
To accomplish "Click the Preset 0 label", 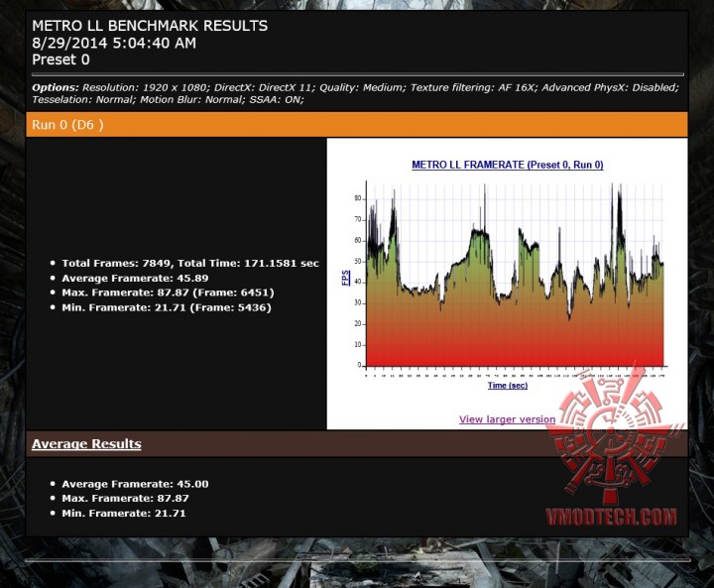I will [60, 59].
